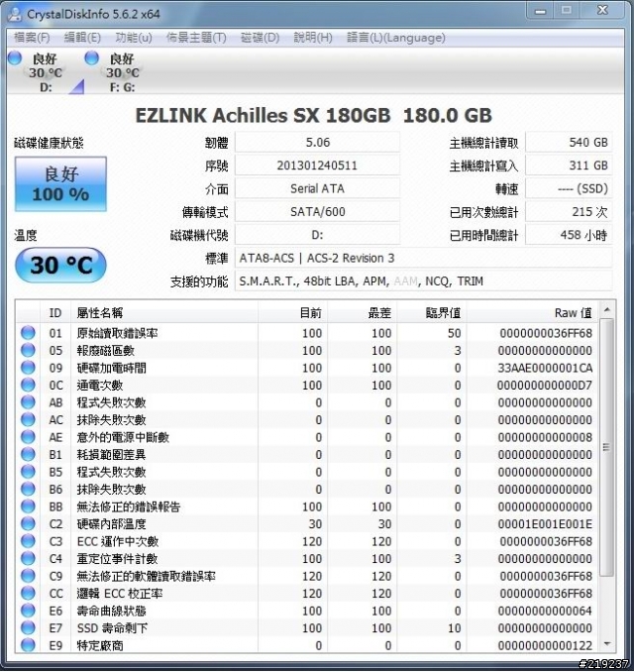Image resolution: width=634 pixels, height=672 pixels.
Task: Click the interface field Serial ATA
Action: (317, 188)
